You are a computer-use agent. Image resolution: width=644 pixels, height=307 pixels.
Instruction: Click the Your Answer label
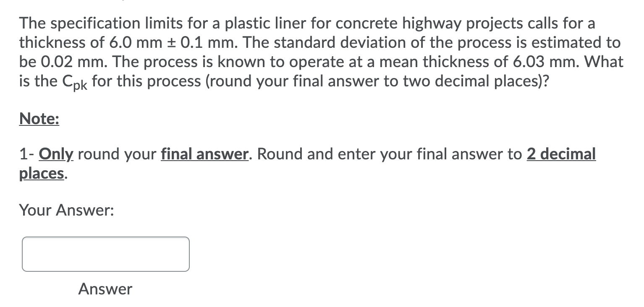click(67, 210)
